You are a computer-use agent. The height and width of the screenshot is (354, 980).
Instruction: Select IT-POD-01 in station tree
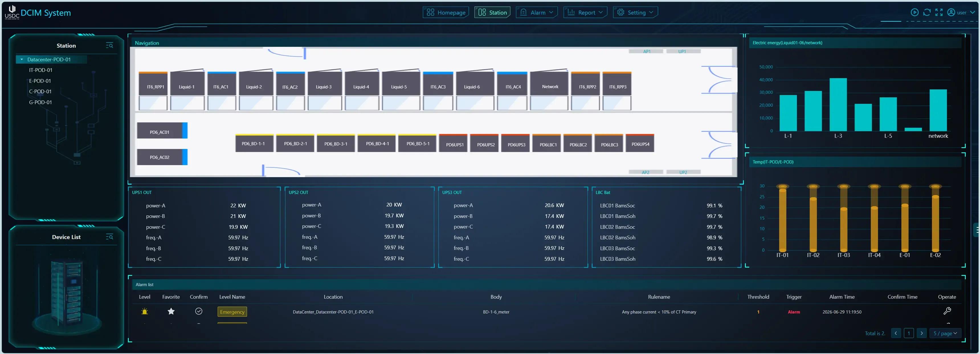[41, 70]
